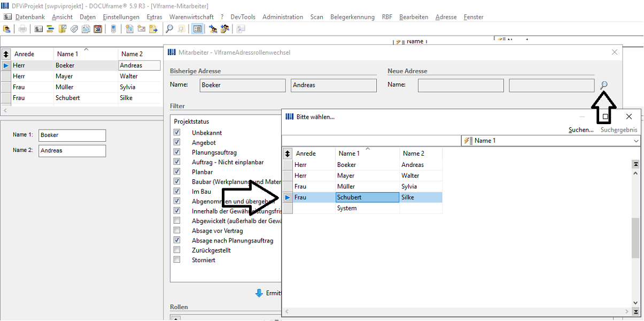644x321 pixels.
Task: Click the jump-to-top arrow in Bitte wählen dialog
Action: point(635,164)
